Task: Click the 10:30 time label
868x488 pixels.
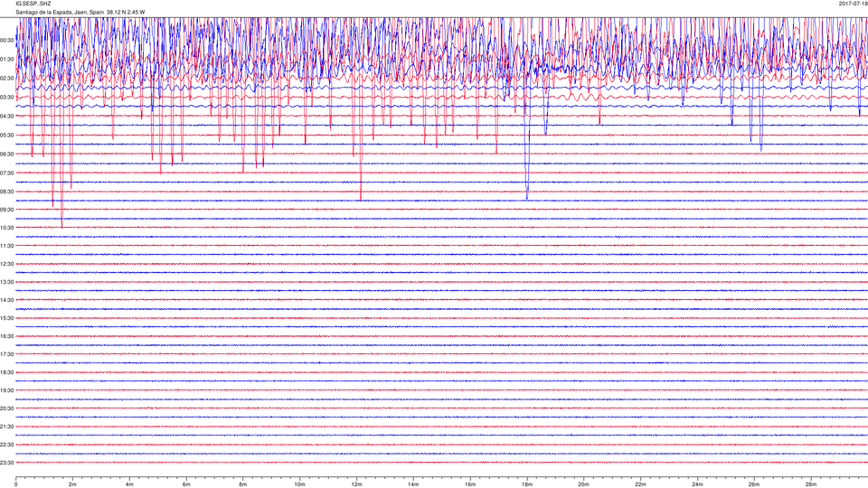Action: (7, 228)
